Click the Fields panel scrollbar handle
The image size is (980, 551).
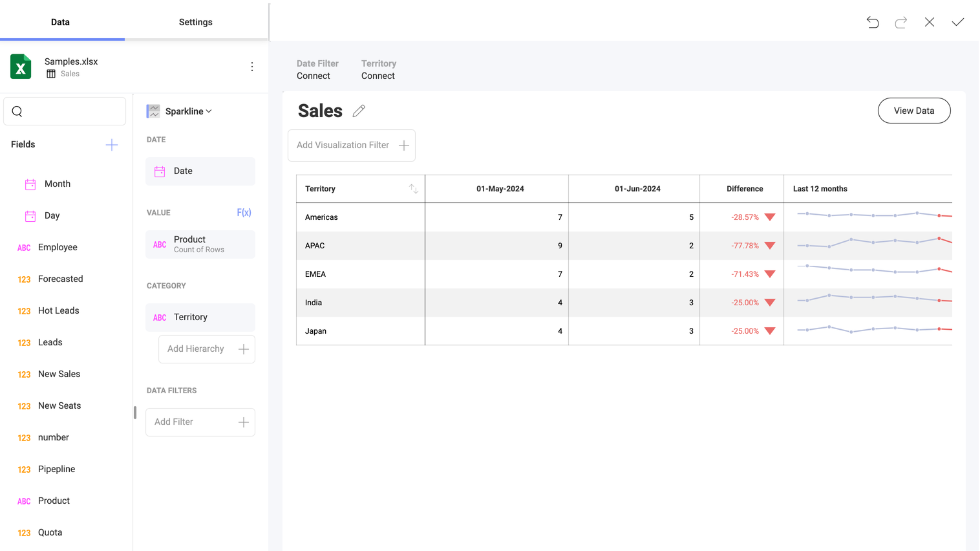(135, 413)
